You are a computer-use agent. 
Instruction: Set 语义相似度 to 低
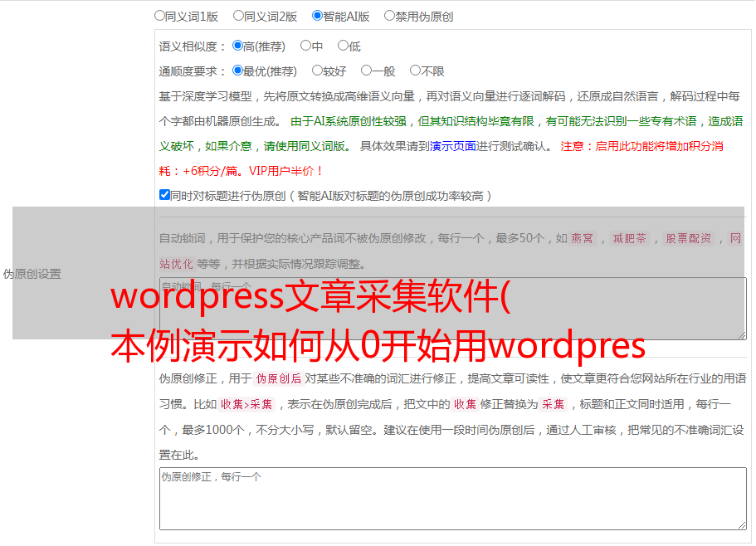click(x=343, y=46)
